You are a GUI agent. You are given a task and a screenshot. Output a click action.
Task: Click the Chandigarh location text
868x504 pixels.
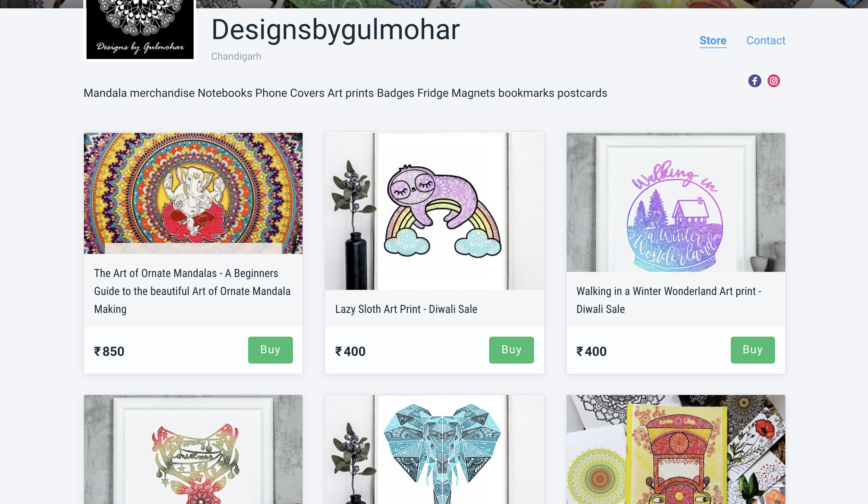coord(236,56)
